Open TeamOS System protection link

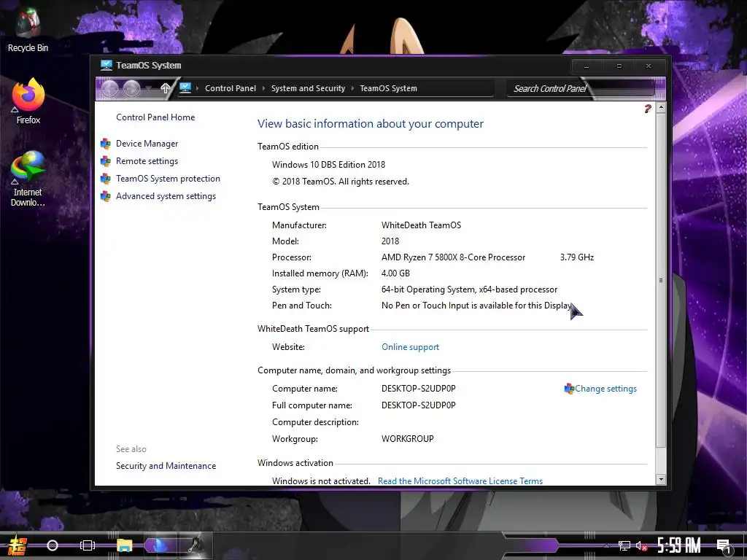click(168, 179)
